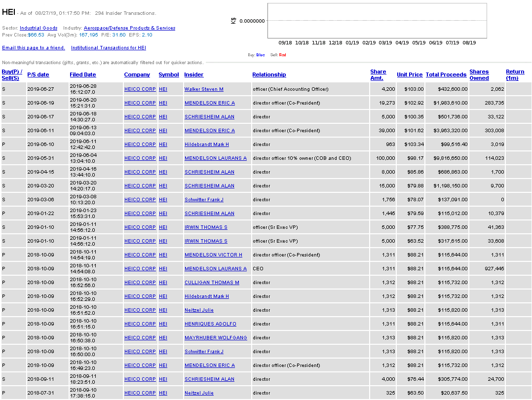Screen dimensions: 532x400
Task: Sort table by Return (1m) header
Action: (515, 75)
